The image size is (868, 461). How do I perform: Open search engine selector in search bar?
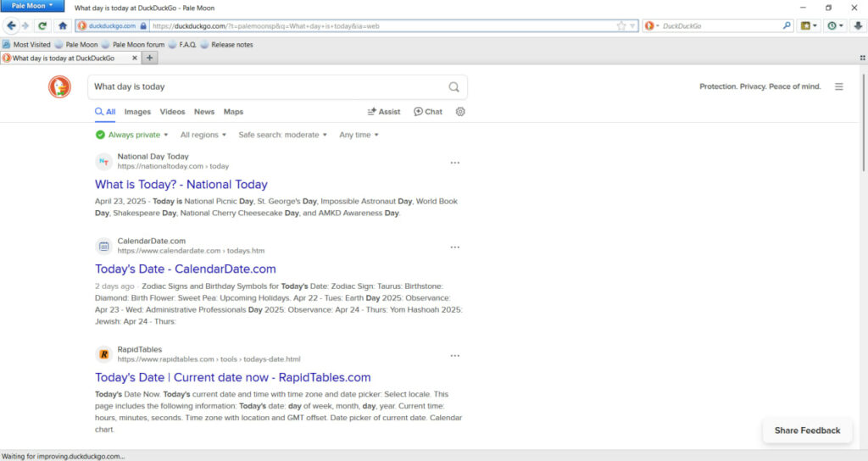pos(652,26)
